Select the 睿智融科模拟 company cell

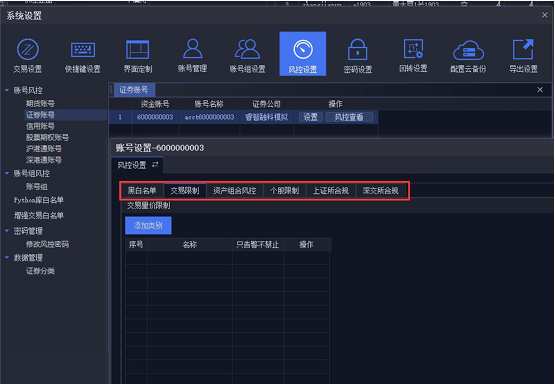266,117
